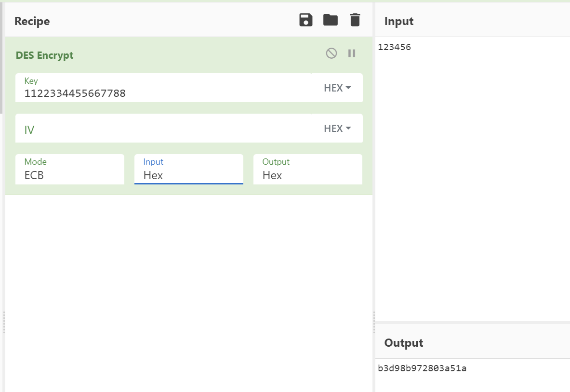Screen dimensions: 570x392
Task: Set breakpoint on DES Encrypt operation
Action: [352, 53]
